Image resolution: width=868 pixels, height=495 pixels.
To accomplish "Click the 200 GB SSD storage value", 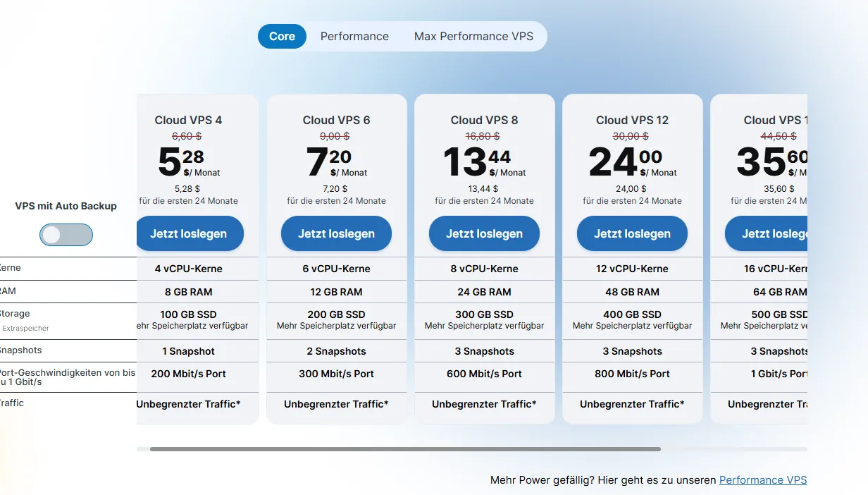I will (336, 314).
